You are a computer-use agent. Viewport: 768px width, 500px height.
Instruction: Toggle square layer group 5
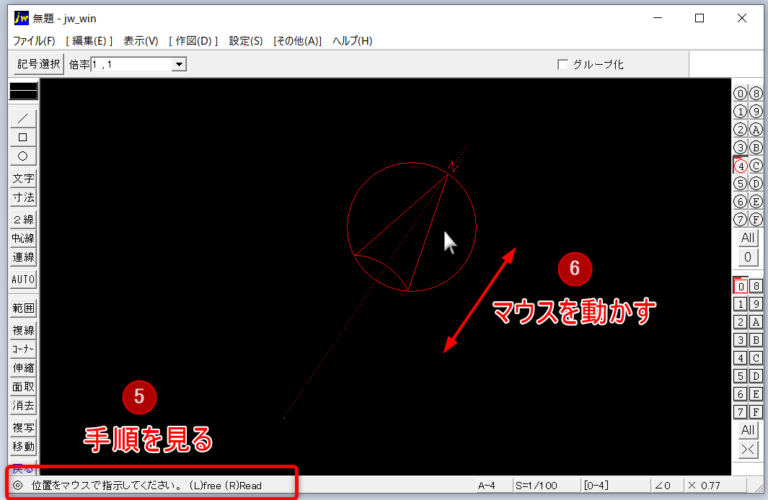741,376
